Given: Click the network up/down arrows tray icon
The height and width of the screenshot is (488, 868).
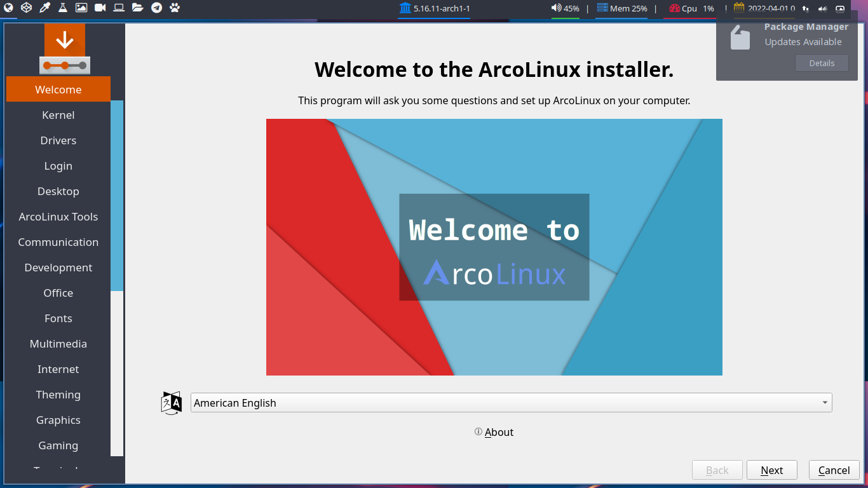Looking at the screenshot, I should pyautogui.click(x=806, y=9).
